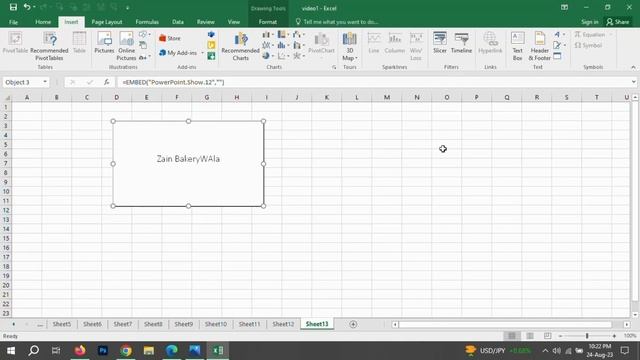Open the Data tab

coord(178,22)
